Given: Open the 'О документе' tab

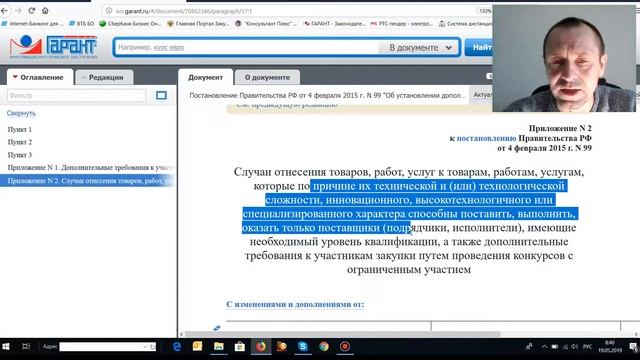Looking at the screenshot, I should pyautogui.click(x=267, y=77).
